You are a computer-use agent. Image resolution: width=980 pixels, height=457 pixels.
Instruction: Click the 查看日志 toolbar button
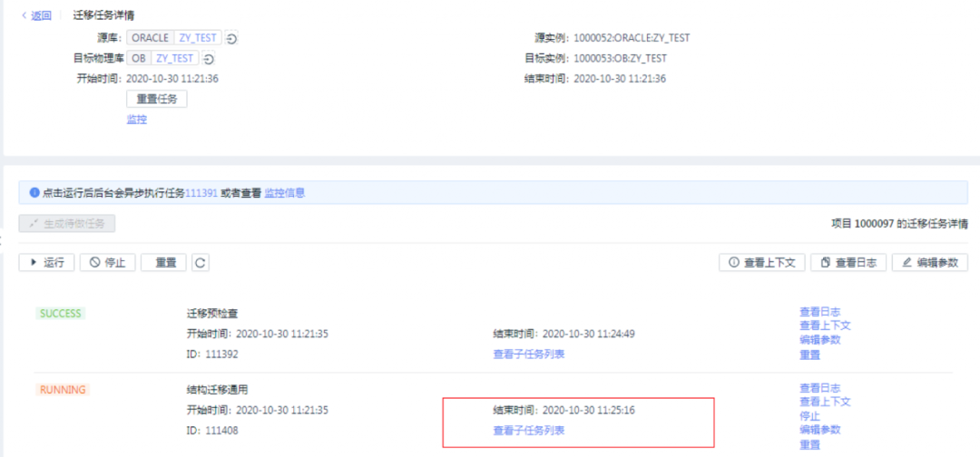pyautogui.click(x=848, y=263)
